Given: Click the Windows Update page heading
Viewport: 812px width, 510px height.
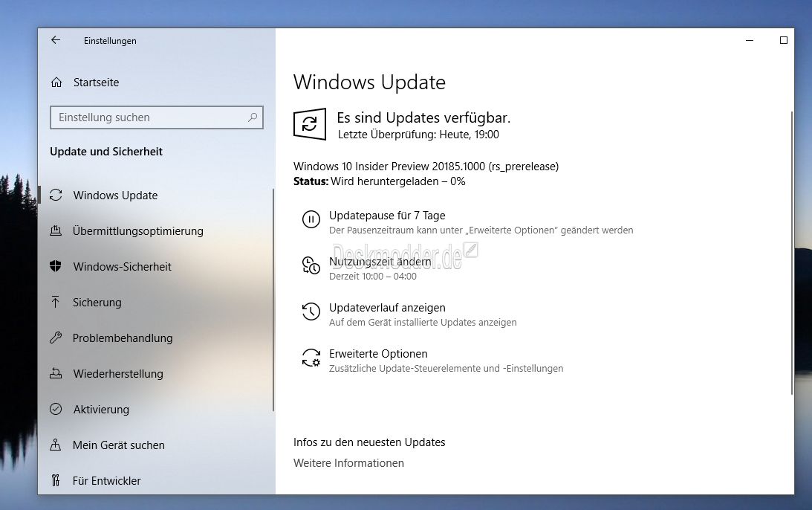Looking at the screenshot, I should [369, 83].
